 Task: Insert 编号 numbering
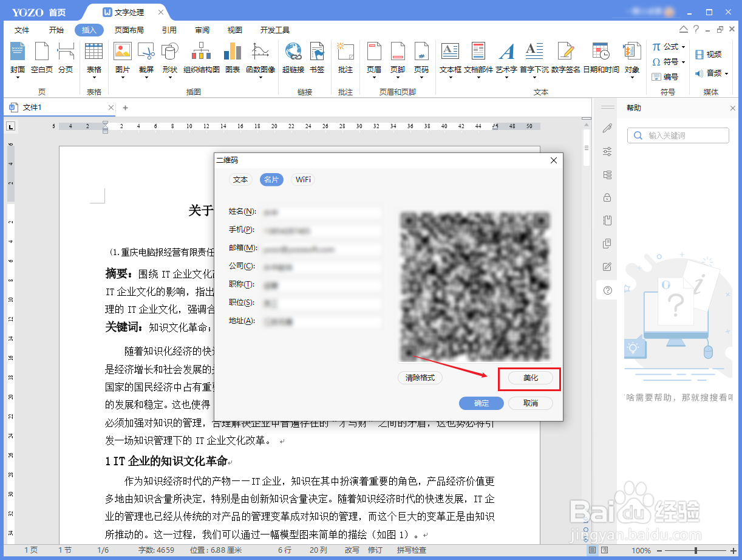pos(665,77)
